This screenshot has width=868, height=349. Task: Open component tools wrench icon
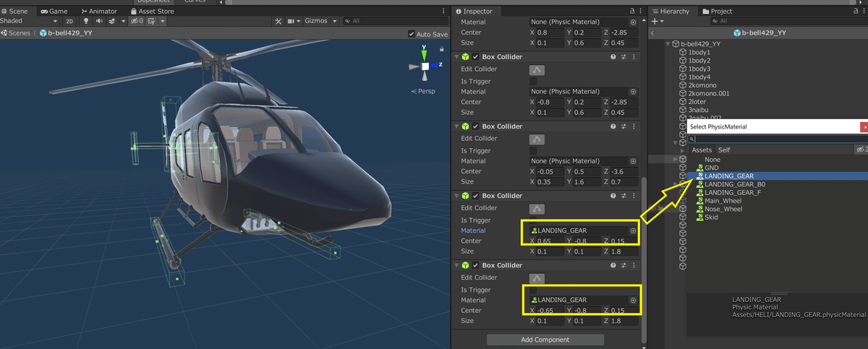(278, 21)
